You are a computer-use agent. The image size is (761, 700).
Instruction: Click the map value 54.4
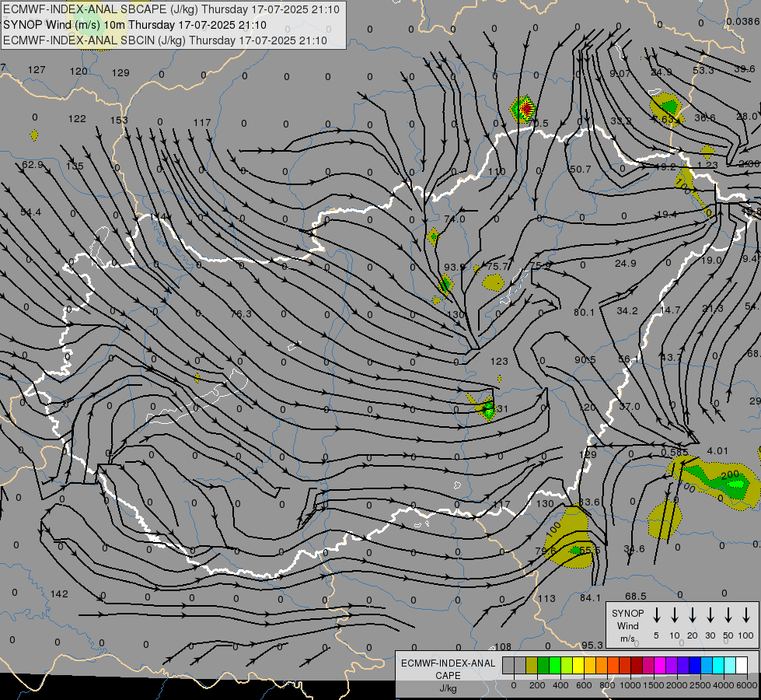[x=30, y=212]
